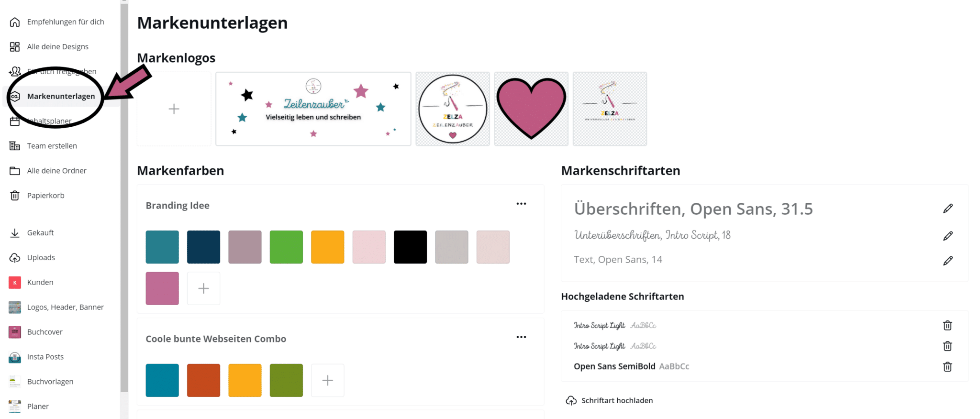Delete the first Intro Script Light font

tap(947, 326)
